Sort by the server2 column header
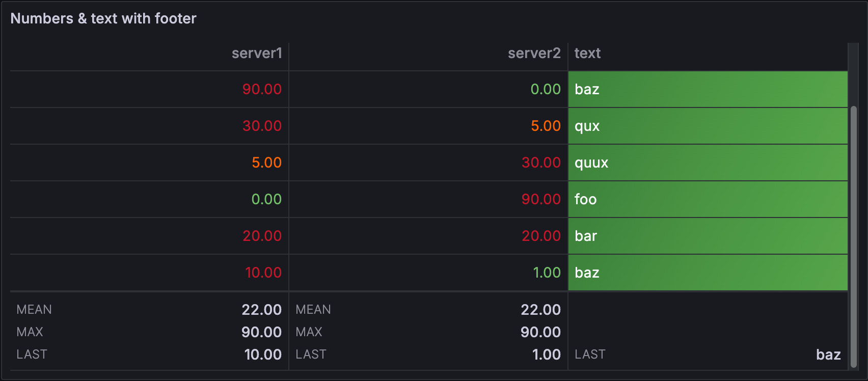The width and height of the screenshot is (868, 381). point(534,53)
